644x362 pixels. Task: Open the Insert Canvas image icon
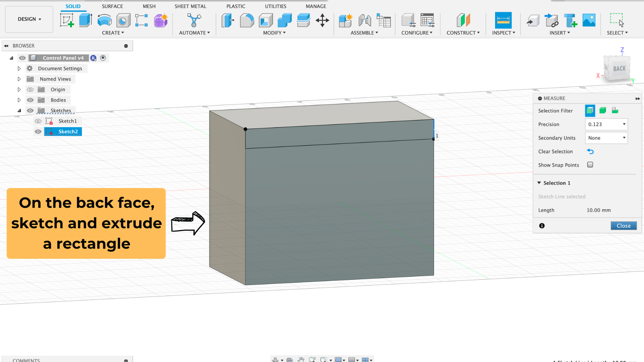pos(589,20)
